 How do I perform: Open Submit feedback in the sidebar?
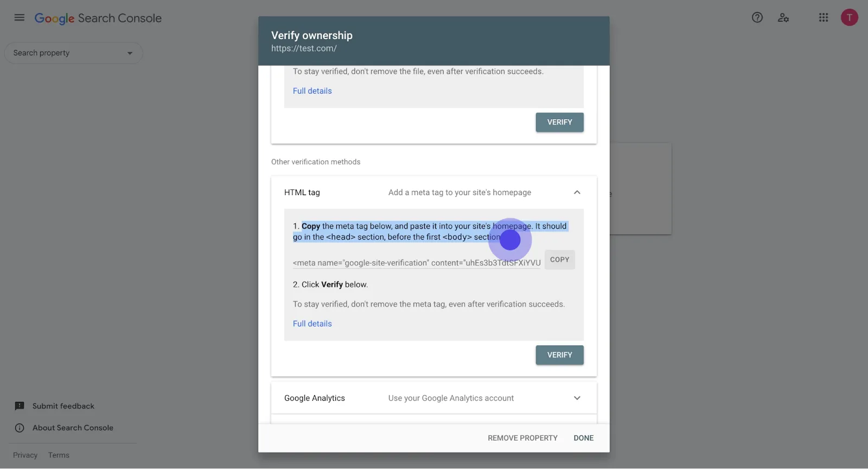(x=63, y=406)
